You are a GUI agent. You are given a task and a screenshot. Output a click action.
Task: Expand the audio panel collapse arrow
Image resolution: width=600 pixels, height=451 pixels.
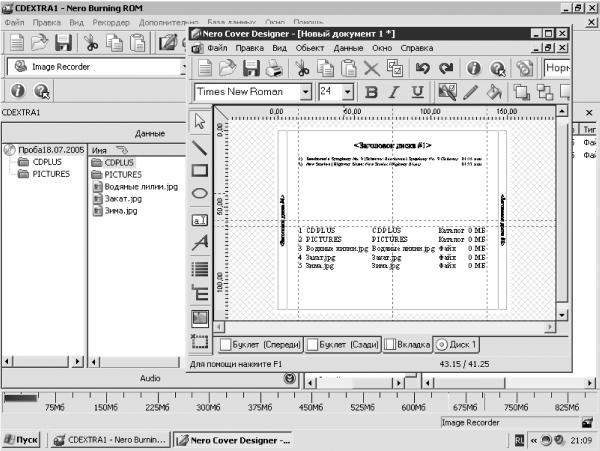coord(290,378)
